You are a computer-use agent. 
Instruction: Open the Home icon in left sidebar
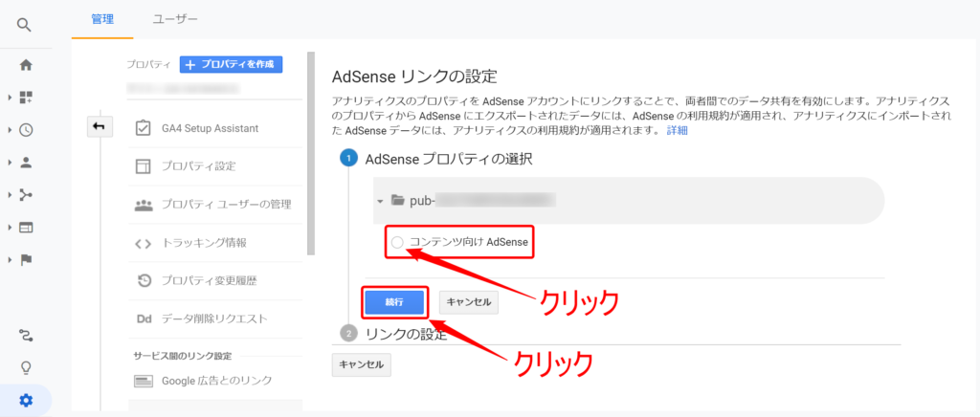coord(26,65)
